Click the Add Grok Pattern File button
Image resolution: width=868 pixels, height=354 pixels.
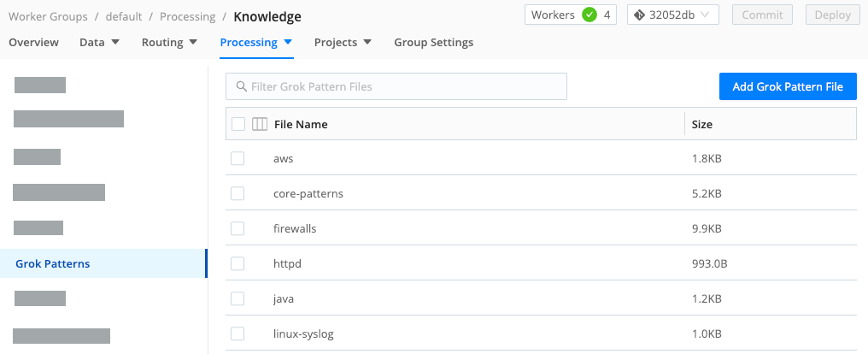[788, 86]
